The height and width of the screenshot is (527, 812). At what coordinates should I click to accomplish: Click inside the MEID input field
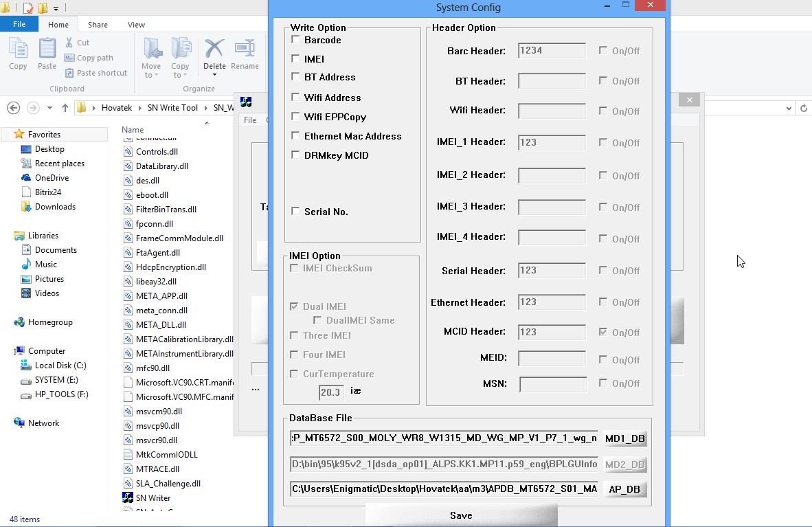click(x=552, y=358)
